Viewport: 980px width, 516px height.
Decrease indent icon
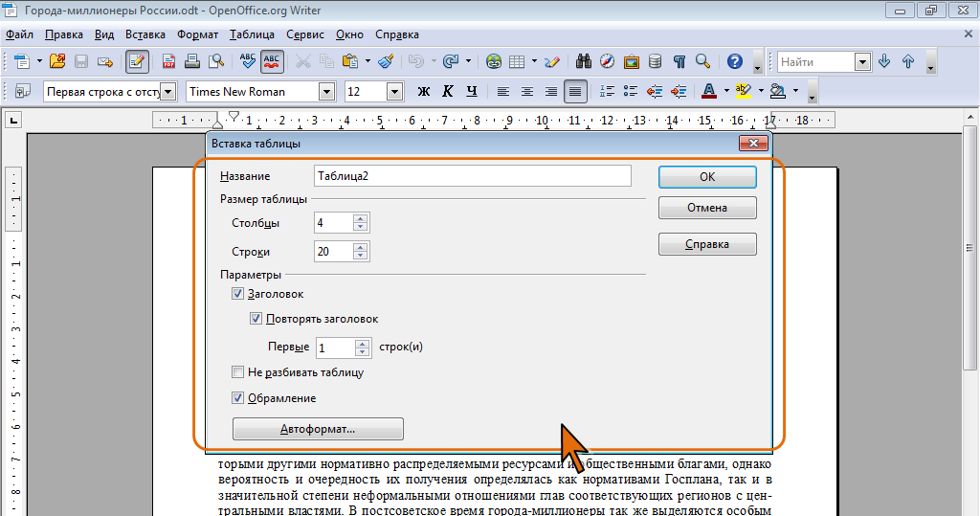click(x=655, y=91)
